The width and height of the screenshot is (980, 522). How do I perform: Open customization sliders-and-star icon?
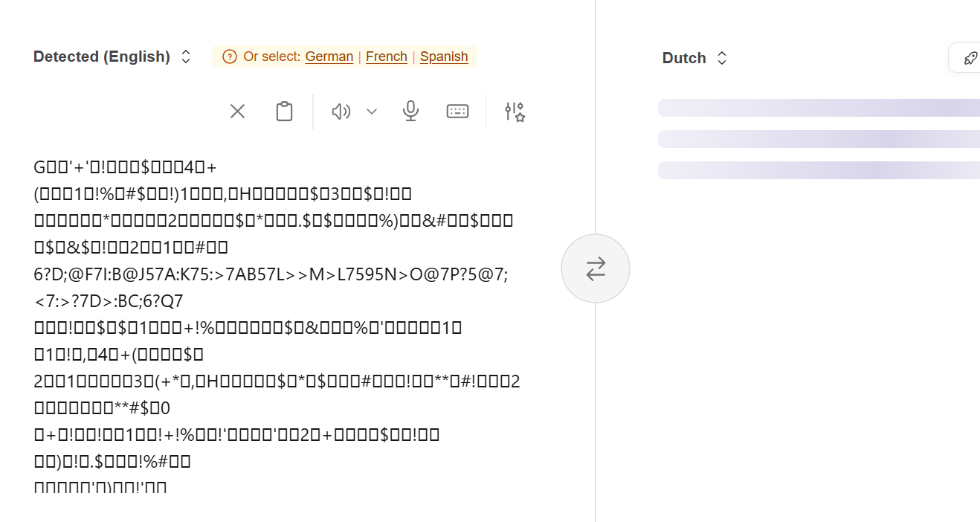click(515, 112)
